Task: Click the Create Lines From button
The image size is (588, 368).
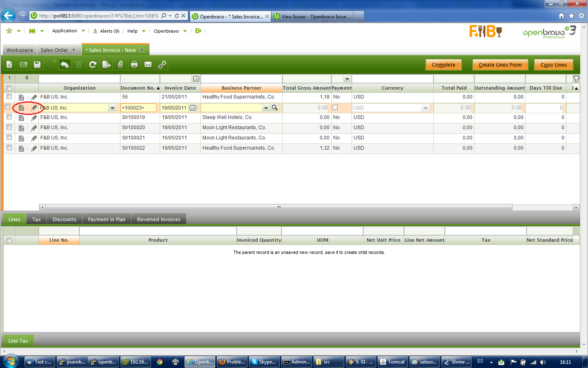Action: [x=500, y=65]
